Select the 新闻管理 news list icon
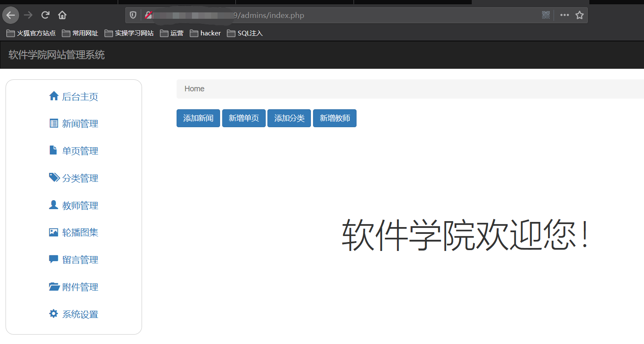This screenshot has width=644, height=344. [54, 123]
